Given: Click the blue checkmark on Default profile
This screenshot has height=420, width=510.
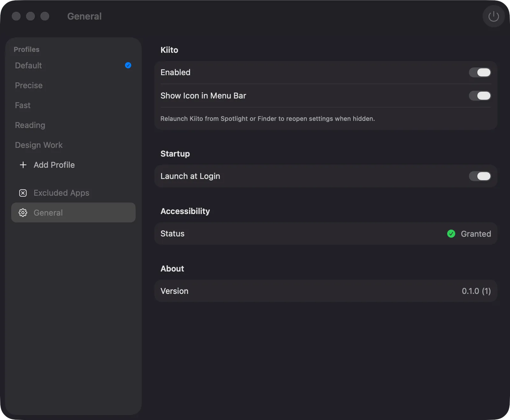Looking at the screenshot, I should tap(128, 65).
